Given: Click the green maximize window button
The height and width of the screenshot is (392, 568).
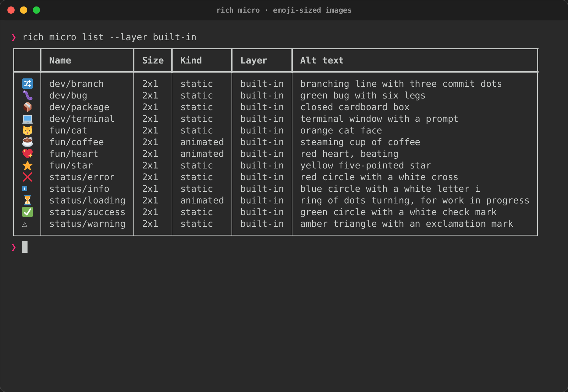Looking at the screenshot, I should point(36,10).
